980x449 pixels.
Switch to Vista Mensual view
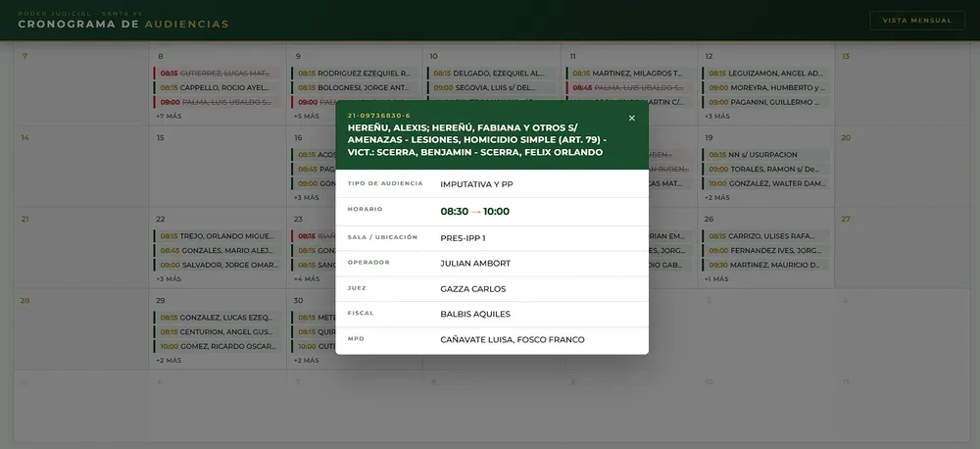pos(917,21)
